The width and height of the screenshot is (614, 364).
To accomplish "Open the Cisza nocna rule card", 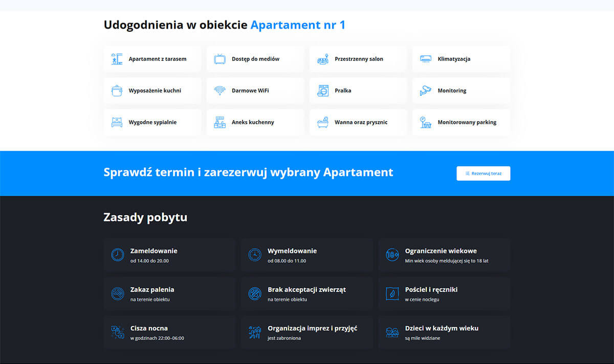I will coord(169,332).
